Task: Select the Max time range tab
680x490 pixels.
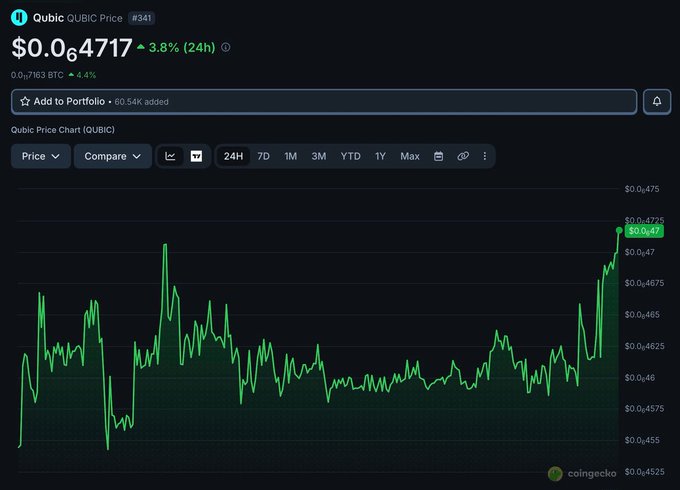Action: click(x=410, y=156)
